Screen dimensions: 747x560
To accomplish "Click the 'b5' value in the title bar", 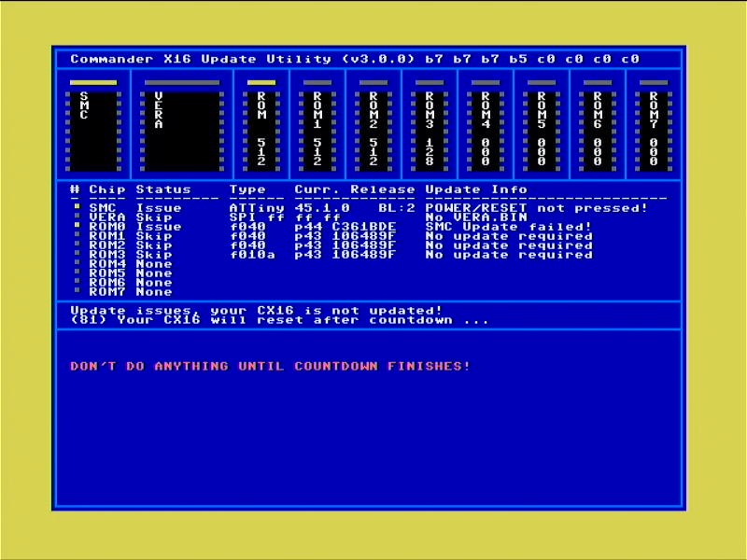I will (518, 59).
